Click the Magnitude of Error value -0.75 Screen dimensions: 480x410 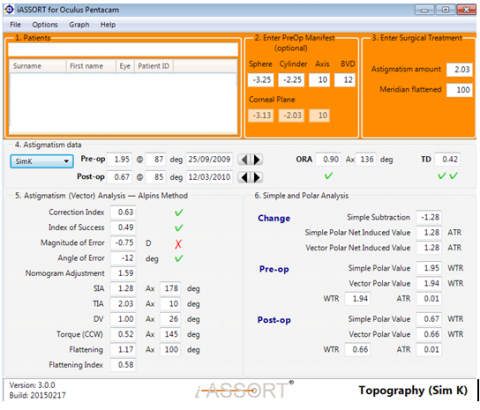click(123, 243)
